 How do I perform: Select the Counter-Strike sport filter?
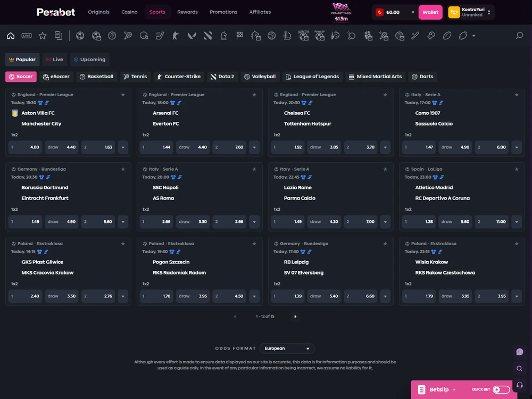coord(178,77)
